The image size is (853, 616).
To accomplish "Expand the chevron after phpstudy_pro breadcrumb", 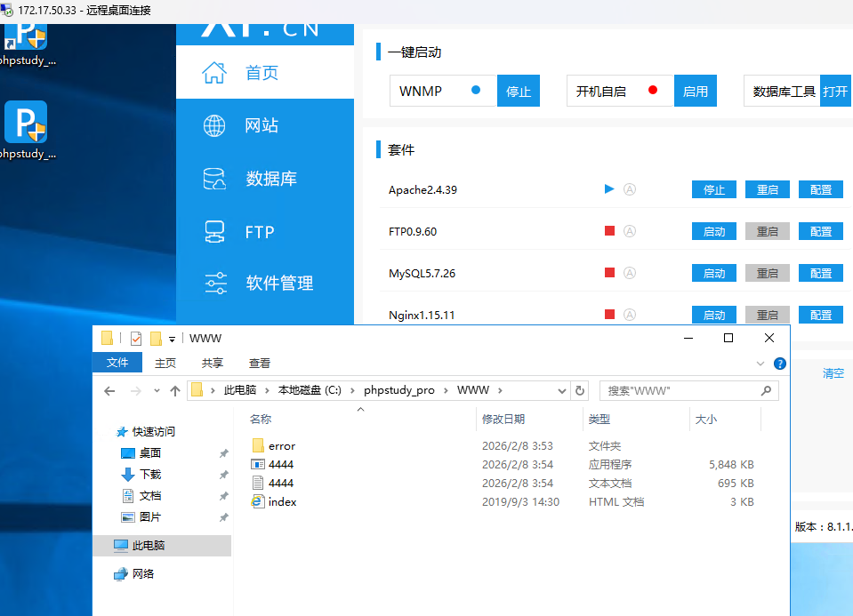I will point(446,390).
